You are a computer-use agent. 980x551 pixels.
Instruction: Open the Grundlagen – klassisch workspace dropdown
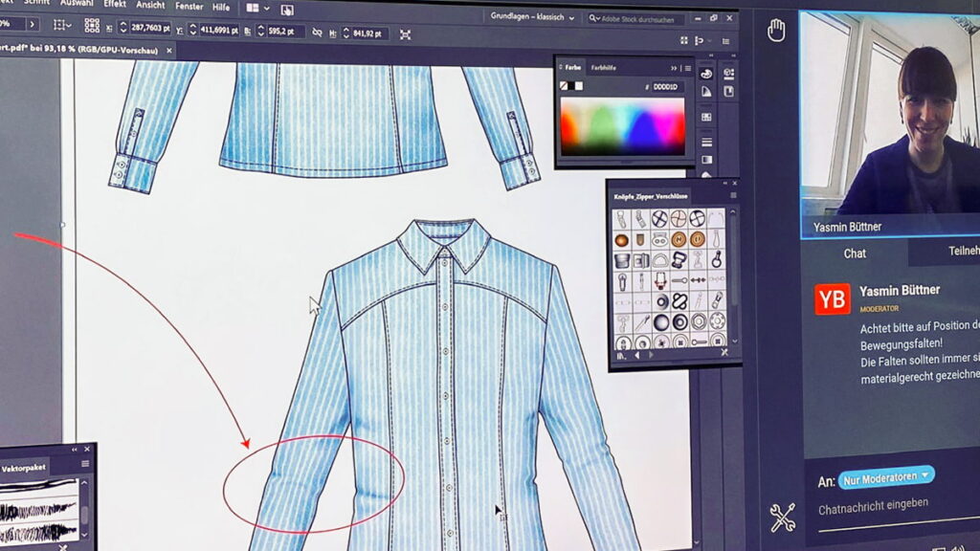532,17
